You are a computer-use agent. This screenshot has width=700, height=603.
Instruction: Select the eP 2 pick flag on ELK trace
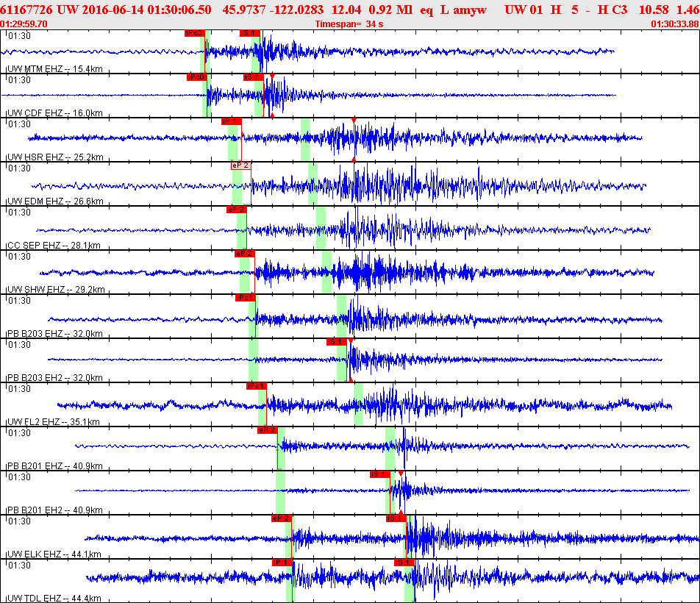pyautogui.click(x=281, y=519)
